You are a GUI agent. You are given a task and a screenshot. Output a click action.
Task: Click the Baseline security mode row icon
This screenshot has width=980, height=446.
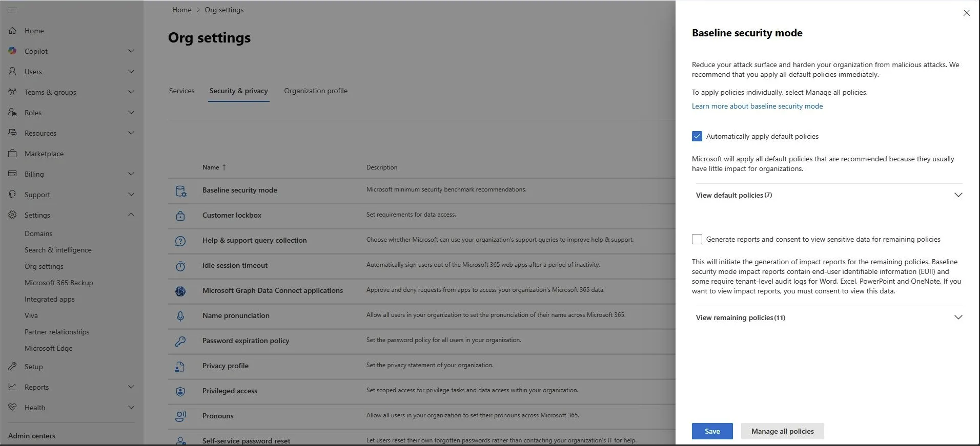[180, 191]
